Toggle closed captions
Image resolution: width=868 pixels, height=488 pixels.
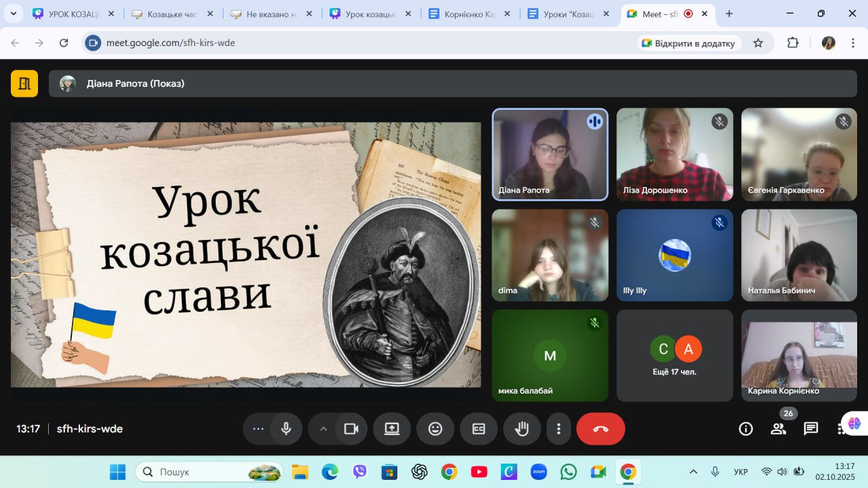tap(479, 429)
